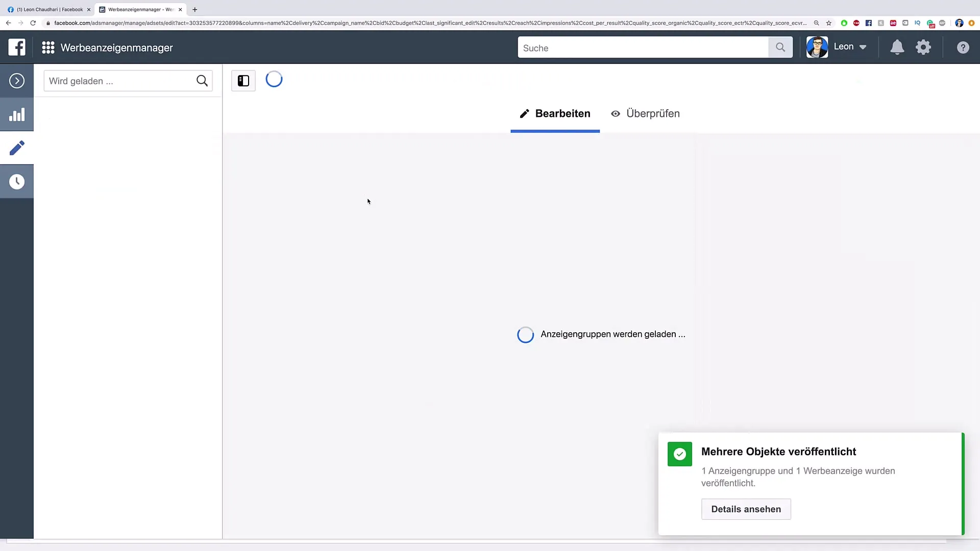980x551 pixels.
Task: Go forward in browser history
Action: pyautogui.click(x=20, y=23)
